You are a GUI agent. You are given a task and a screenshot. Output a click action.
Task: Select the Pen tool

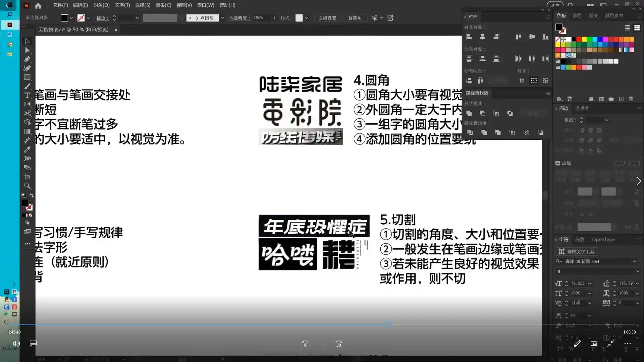pos(28,59)
